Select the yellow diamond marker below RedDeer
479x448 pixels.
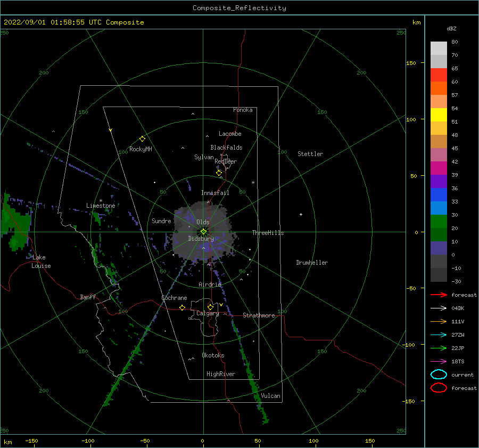pos(219,173)
